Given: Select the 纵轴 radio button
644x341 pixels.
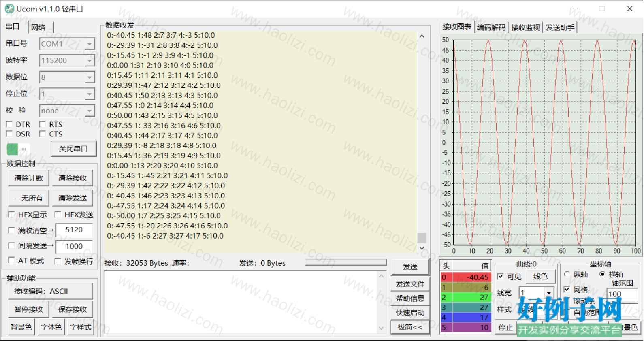Looking at the screenshot, I should pos(567,274).
